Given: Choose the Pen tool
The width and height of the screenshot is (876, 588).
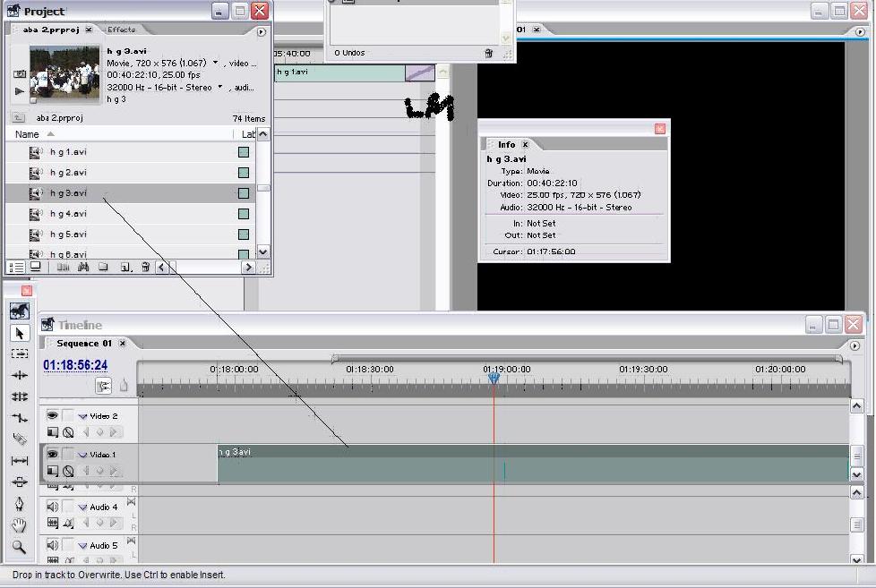Looking at the screenshot, I should 20,504.
